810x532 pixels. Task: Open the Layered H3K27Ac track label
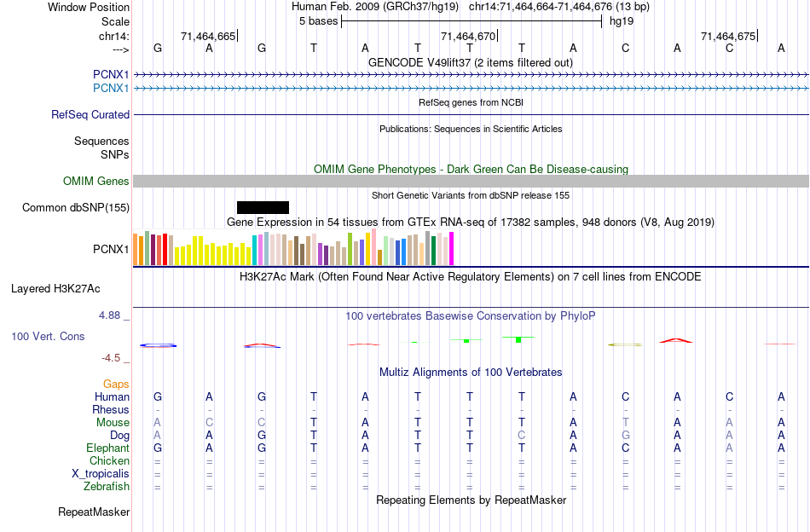pyautogui.click(x=55, y=289)
